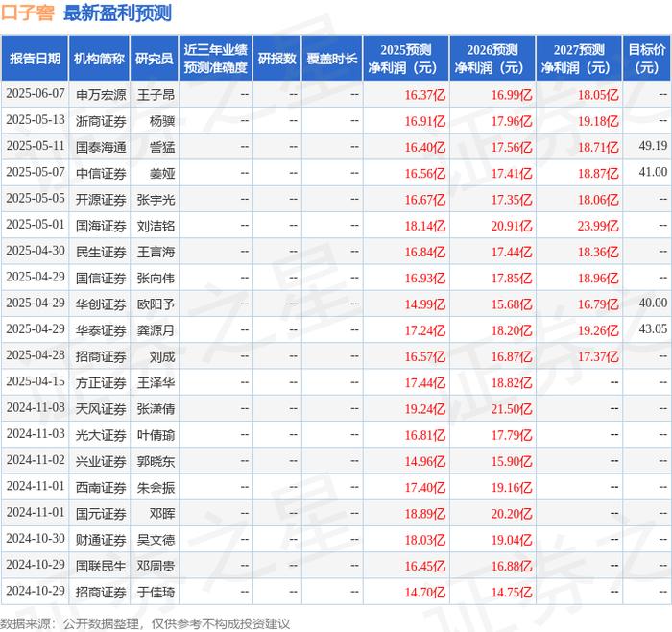Click the 数据来源 disclaimer footer text

tap(145, 624)
